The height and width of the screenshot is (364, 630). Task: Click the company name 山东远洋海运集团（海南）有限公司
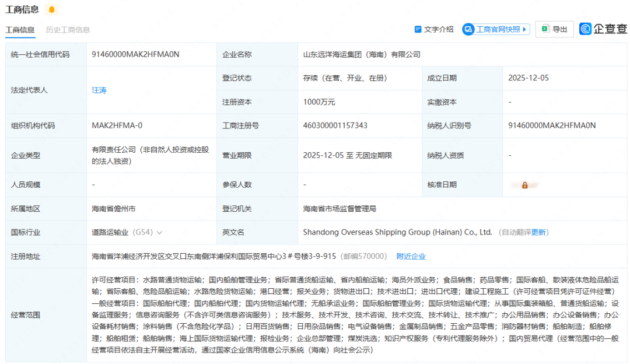tap(361, 54)
